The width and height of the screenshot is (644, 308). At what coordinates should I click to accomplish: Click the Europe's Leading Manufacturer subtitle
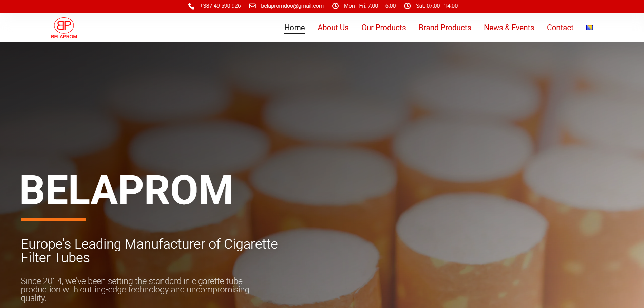149,251
